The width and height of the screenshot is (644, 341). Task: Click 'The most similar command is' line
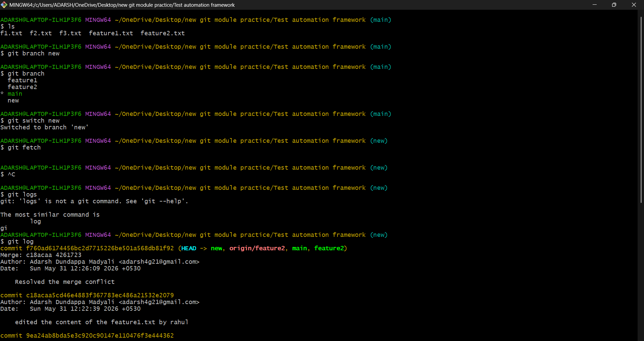[50, 215]
